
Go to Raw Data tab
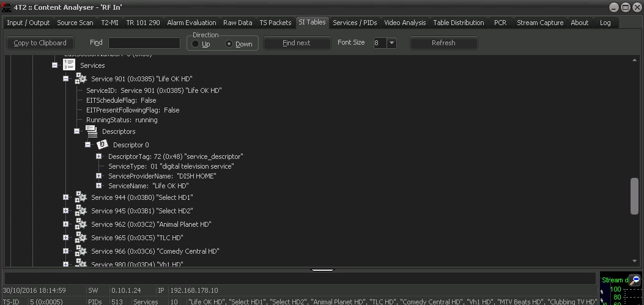[x=238, y=23]
